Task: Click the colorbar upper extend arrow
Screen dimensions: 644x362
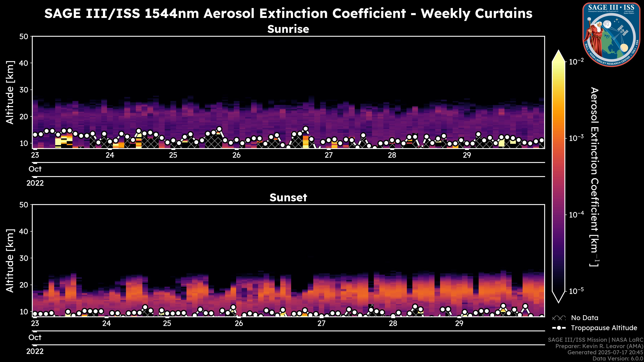Action: coord(558,56)
